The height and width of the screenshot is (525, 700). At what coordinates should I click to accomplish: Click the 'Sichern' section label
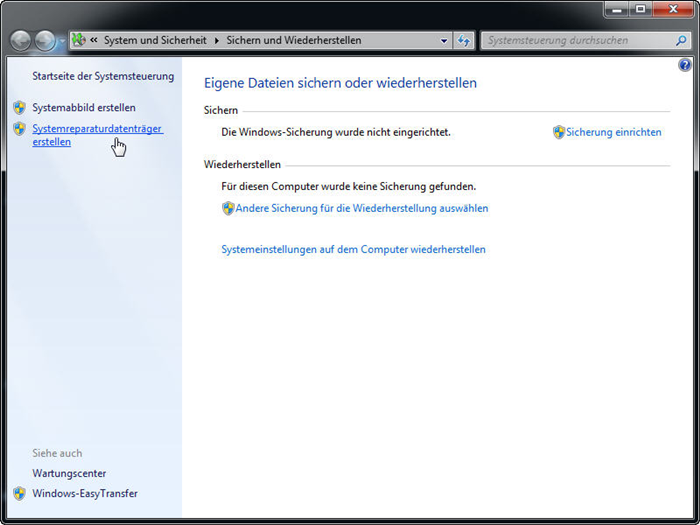point(221,110)
